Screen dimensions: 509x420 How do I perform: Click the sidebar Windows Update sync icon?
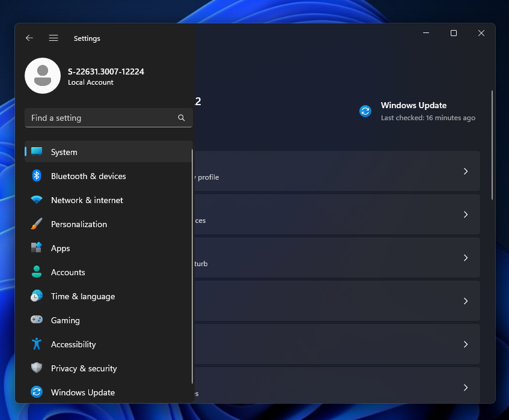(x=37, y=392)
